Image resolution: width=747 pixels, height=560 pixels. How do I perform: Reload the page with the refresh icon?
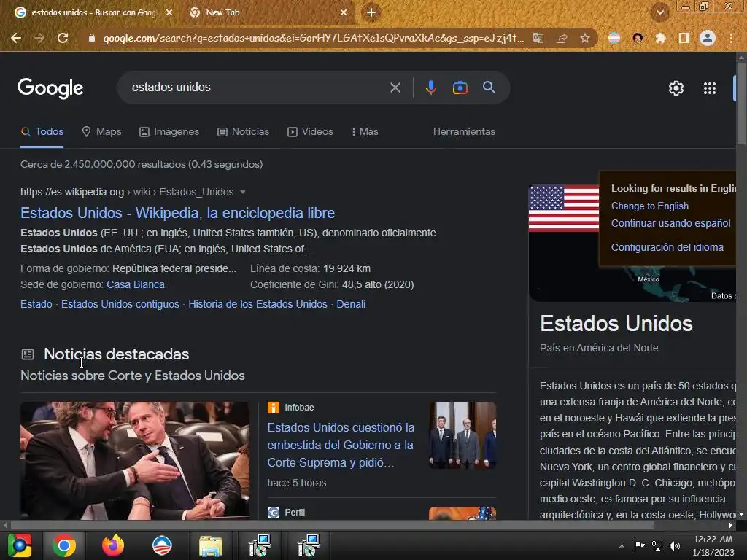tap(63, 38)
